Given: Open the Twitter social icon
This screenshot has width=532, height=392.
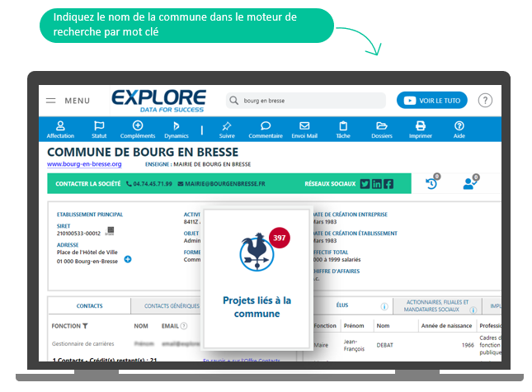Looking at the screenshot, I should tap(365, 183).
